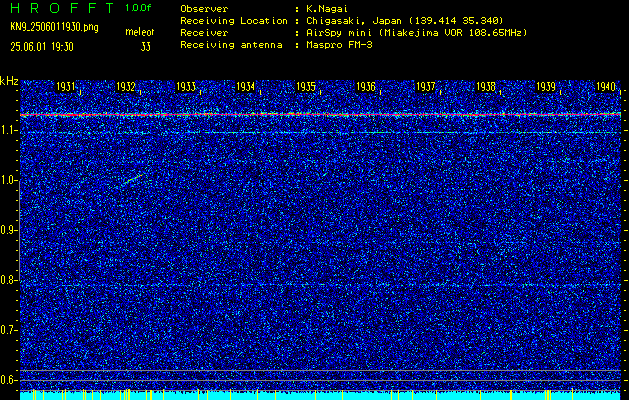Click time marker 1933
This screenshot has width=629, height=400.
point(186,87)
